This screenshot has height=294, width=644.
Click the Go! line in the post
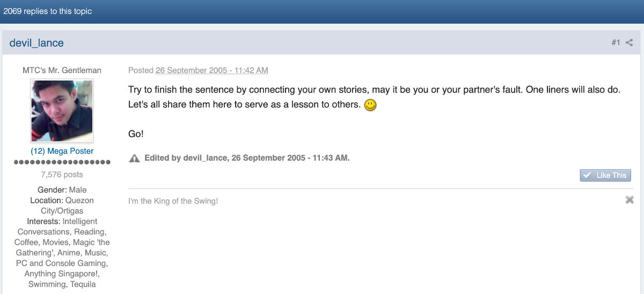click(136, 134)
